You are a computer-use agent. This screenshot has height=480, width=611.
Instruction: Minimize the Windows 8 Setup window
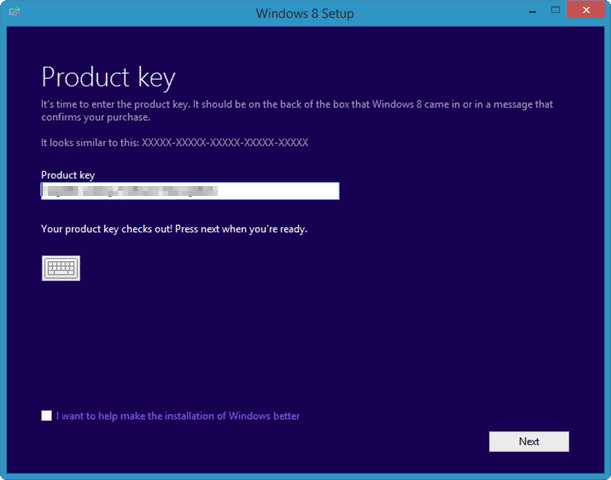click(x=532, y=11)
